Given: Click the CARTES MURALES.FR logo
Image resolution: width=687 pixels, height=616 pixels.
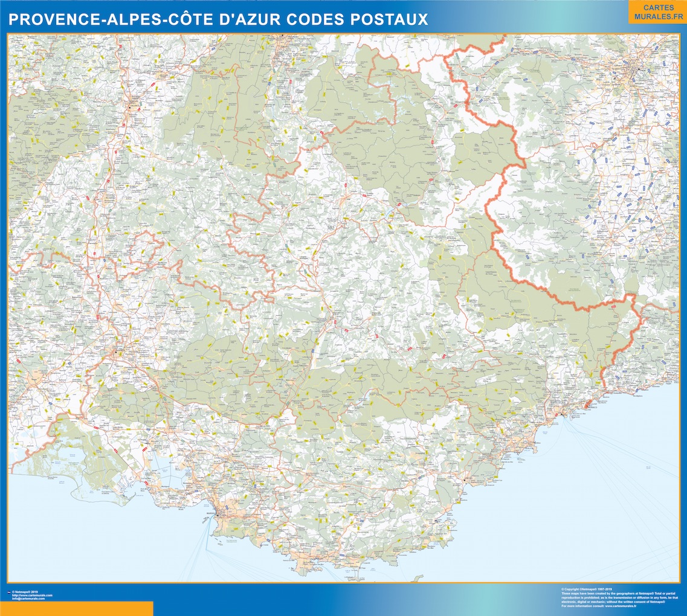Looking at the screenshot, I should tap(658, 13).
